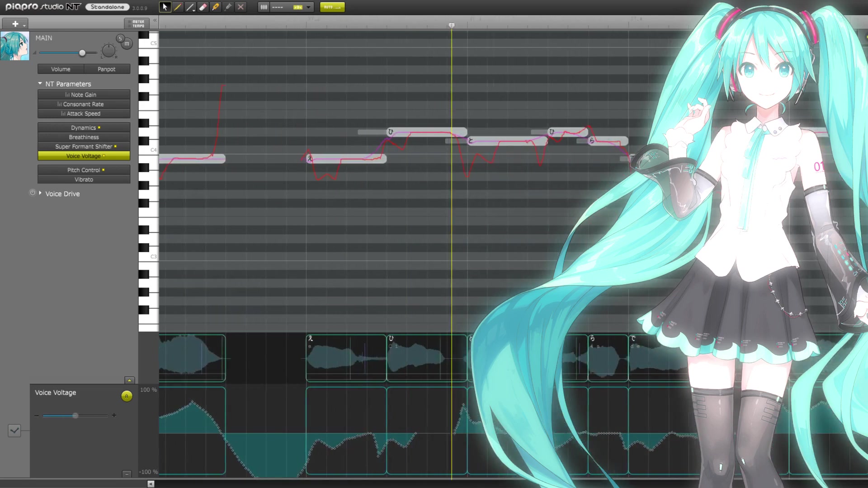Screen dimensions: 868x488
Task: Select the note と in piano roll
Action: tap(507, 141)
